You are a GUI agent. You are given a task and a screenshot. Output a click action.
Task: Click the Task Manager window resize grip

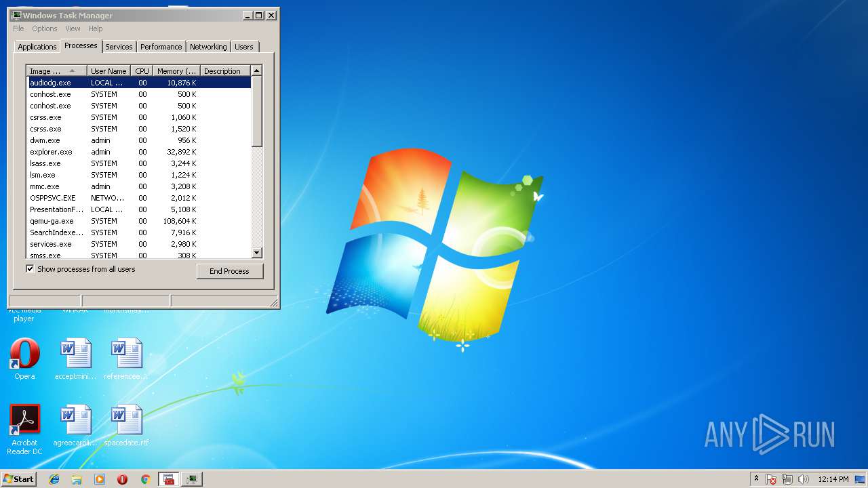pyautogui.click(x=274, y=302)
